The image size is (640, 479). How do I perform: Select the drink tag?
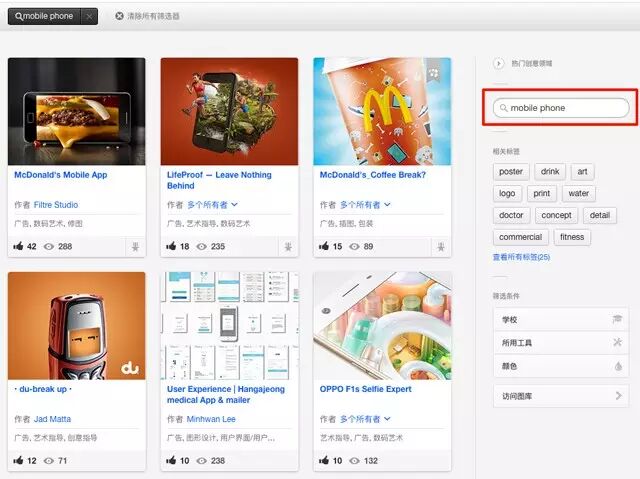(x=550, y=171)
